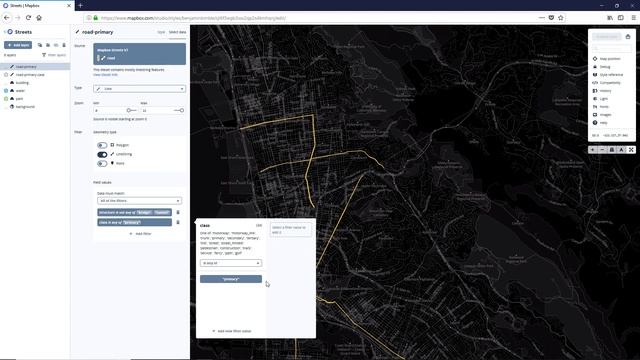
Task: Switch to the Style tab
Action: pyautogui.click(x=161, y=32)
